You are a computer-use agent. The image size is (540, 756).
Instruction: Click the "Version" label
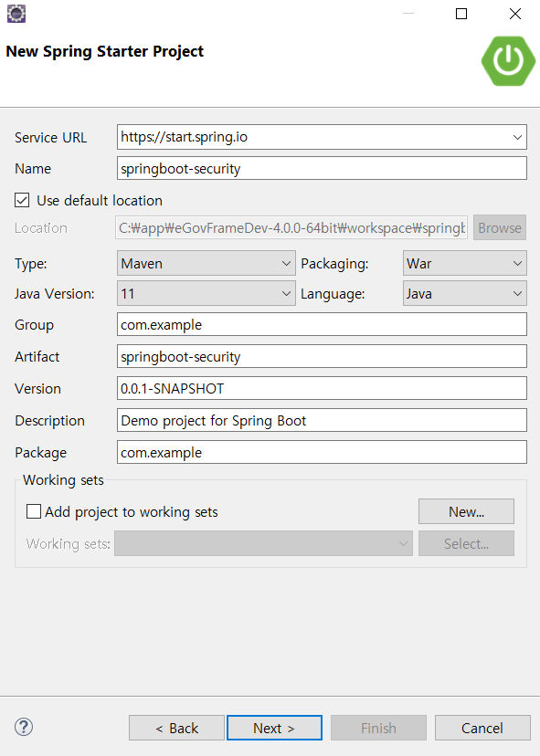coord(37,389)
